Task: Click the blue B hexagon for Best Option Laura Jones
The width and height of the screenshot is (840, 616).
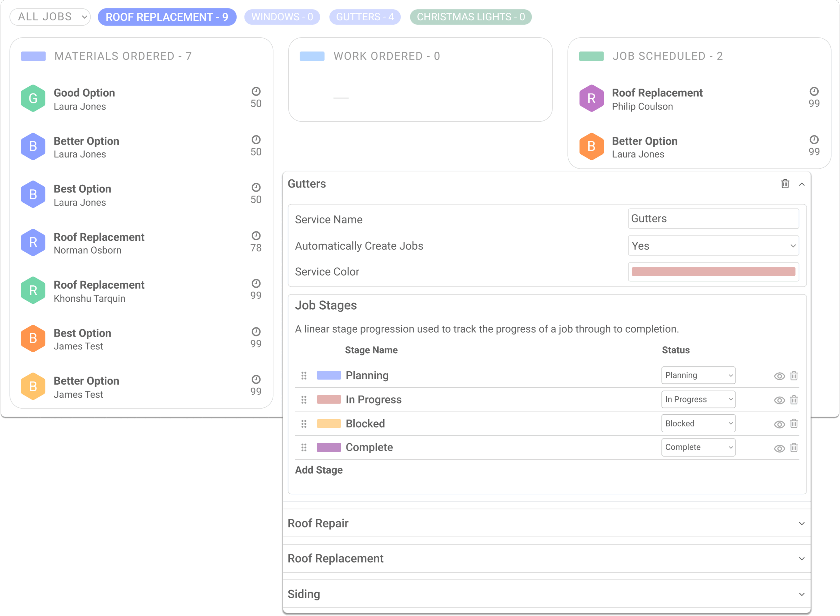Action: pyautogui.click(x=33, y=194)
